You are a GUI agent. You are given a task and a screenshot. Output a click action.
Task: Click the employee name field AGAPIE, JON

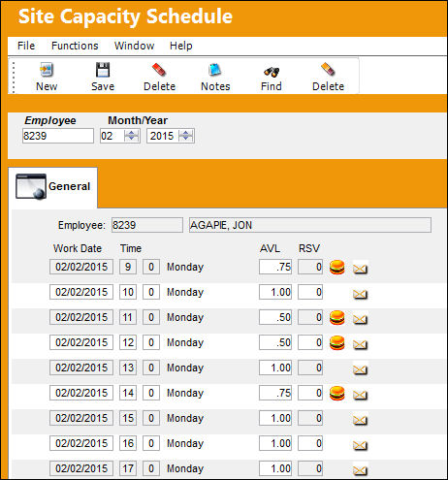coord(310,225)
